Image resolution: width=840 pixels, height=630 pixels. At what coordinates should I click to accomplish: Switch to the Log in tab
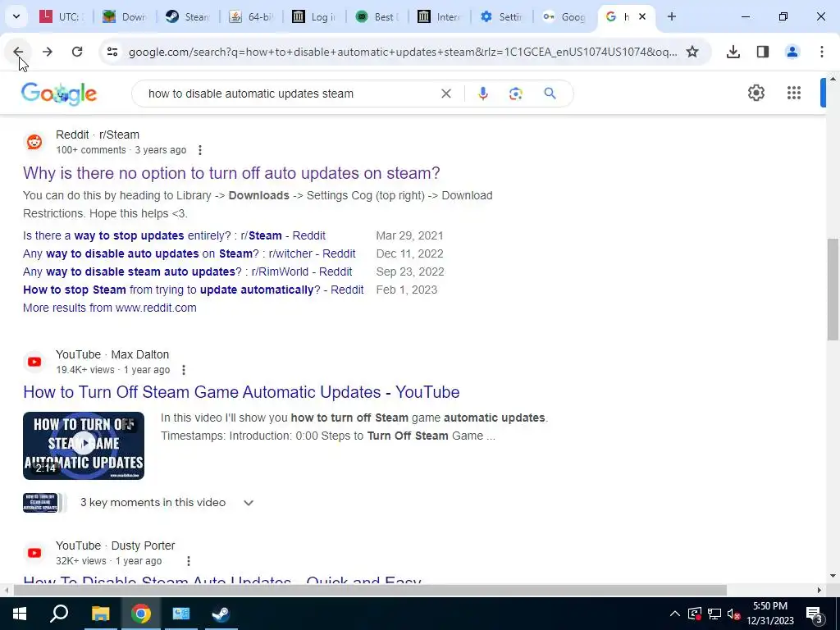314,16
